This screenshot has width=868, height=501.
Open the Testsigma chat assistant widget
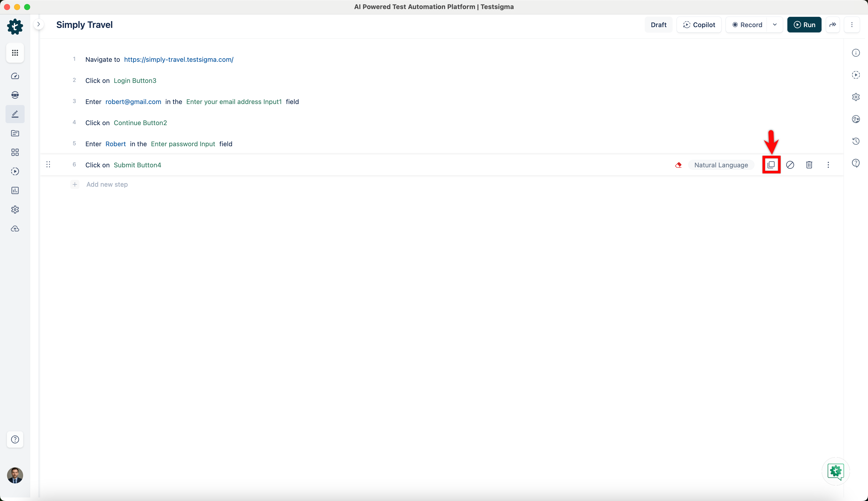pyautogui.click(x=835, y=471)
